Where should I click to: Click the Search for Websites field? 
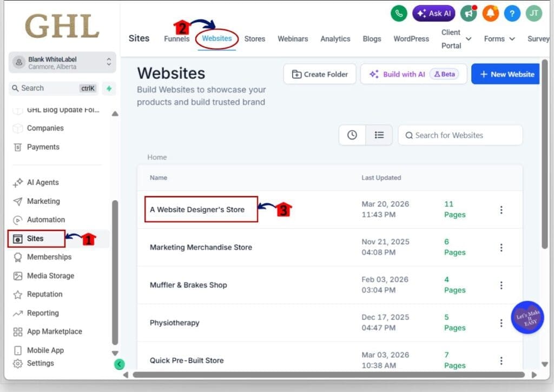coord(460,135)
